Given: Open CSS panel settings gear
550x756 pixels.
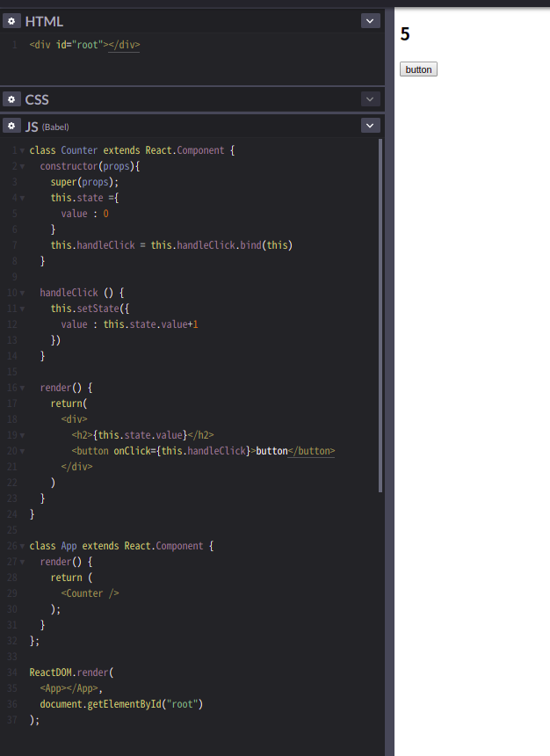Looking at the screenshot, I should pyautogui.click(x=11, y=99).
